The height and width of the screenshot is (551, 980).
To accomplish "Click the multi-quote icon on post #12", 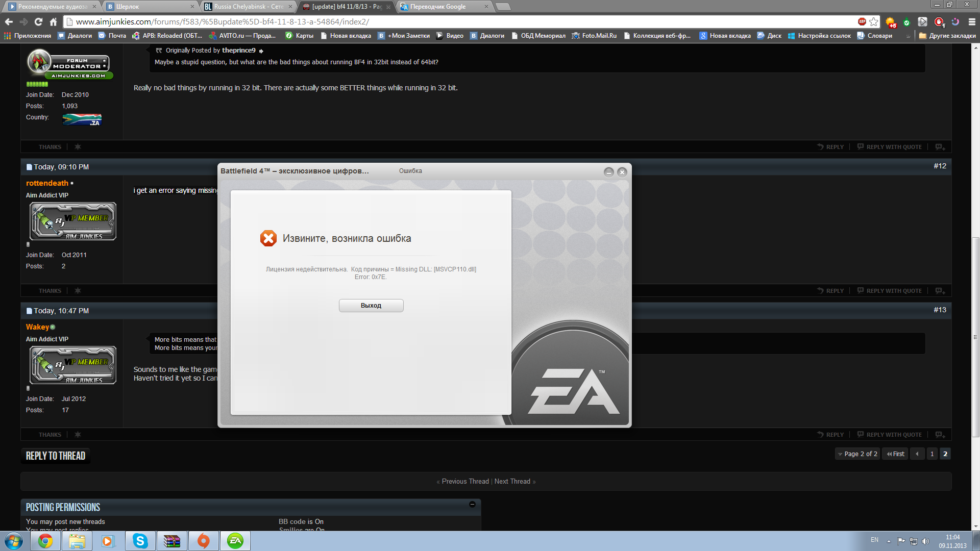I will tap(940, 291).
